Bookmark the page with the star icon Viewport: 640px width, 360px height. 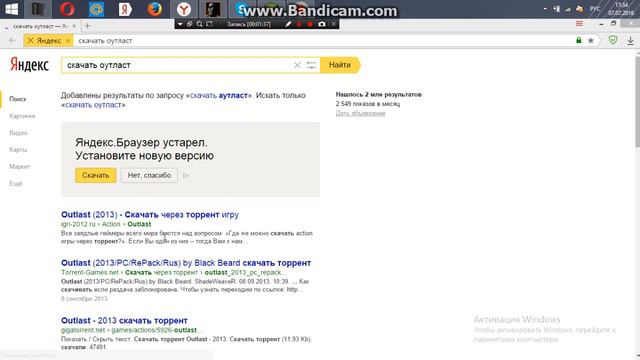point(591,40)
